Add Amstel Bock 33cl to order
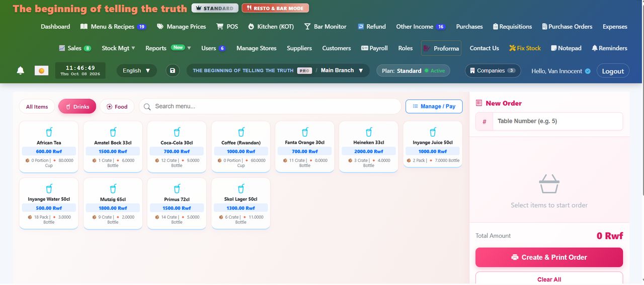The width and height of the screenshot is (644, 285). point(113,146)
